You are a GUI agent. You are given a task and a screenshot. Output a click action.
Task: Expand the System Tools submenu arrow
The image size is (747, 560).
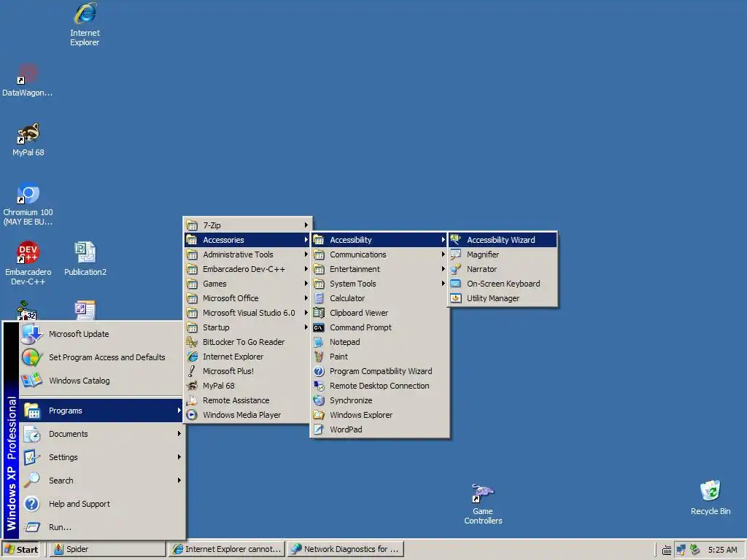coord(444,284)
